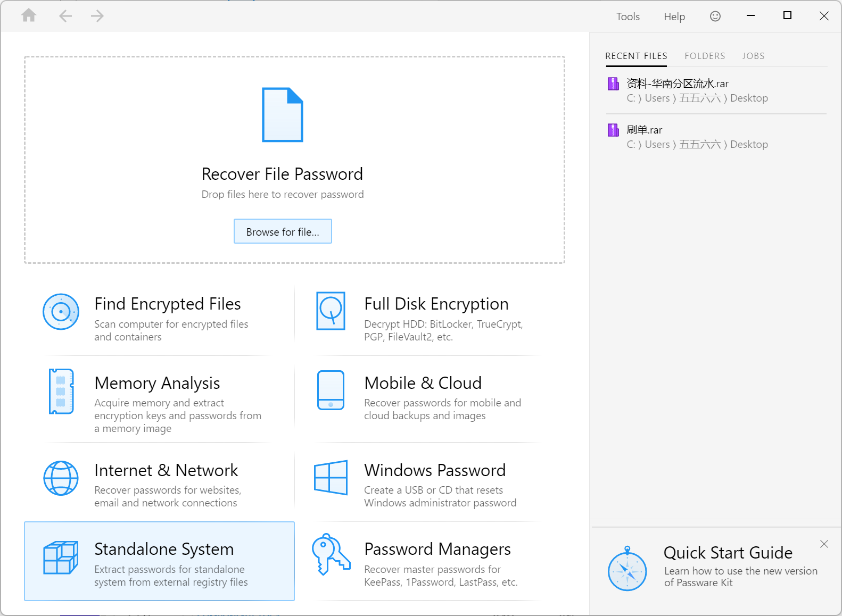This screenshot has height=616, width=842.
Task: Click the Quick Start Guide compass icon
Action: click(628, 569)
